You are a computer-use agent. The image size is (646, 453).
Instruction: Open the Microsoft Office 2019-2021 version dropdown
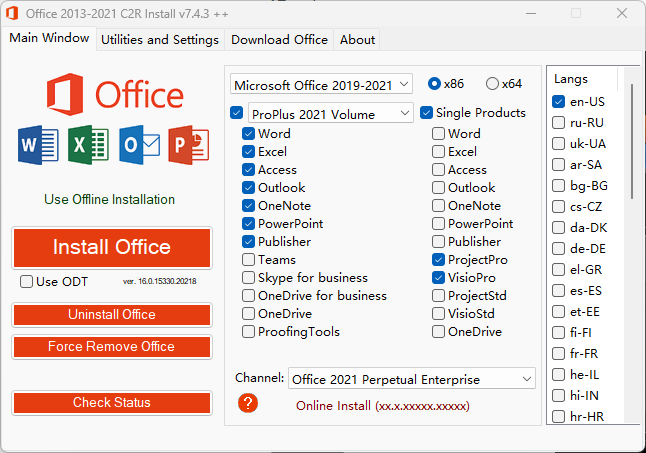[x=321, y=85]
